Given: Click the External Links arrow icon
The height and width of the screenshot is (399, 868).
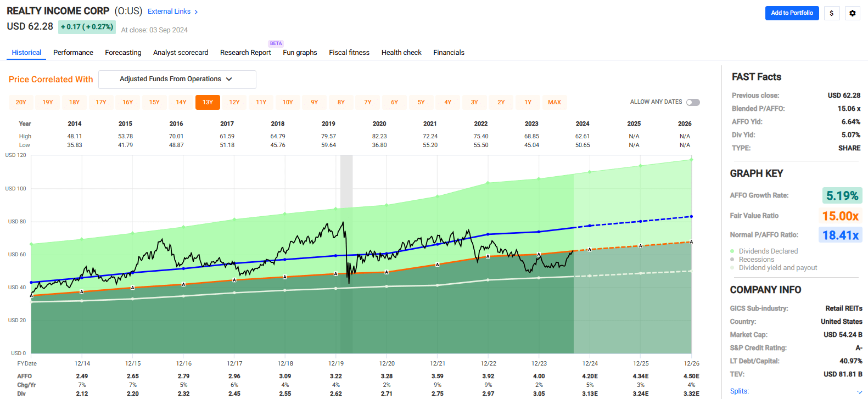Looking at the screenshot, I should pyautogui.click(x=196, y=12).
